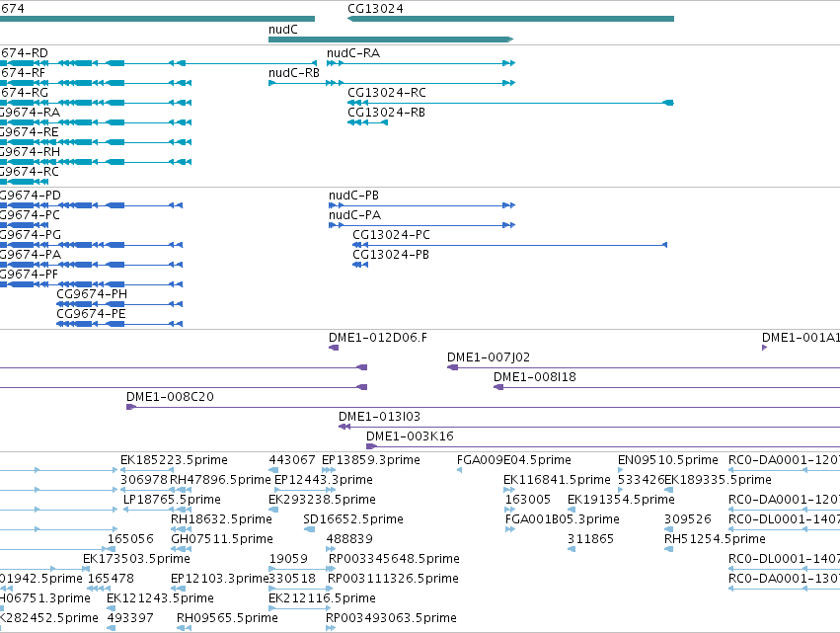Click the GH07511.5prime EST label
This screenshot has width=840, height=633.
click(222, 539)
